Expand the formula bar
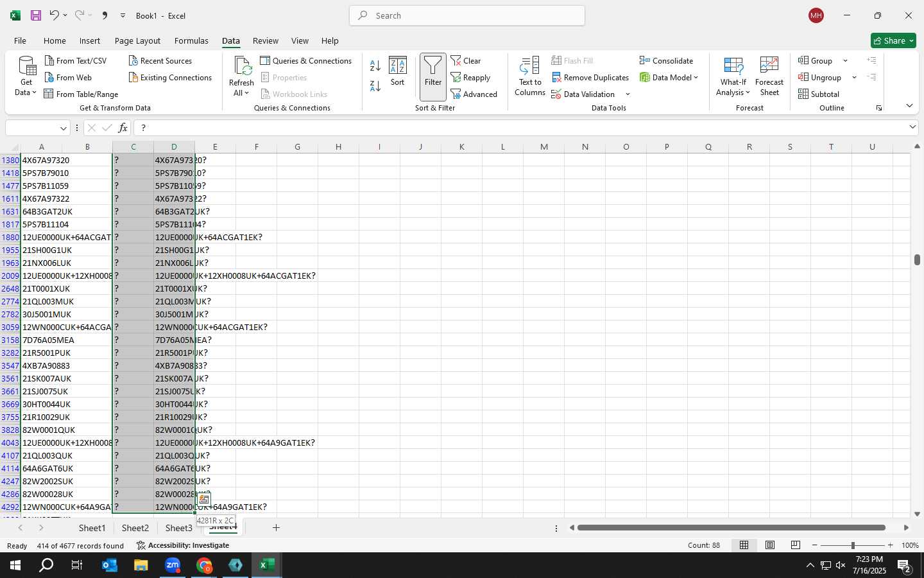Image resolution: width=924 pixels, height=578 pixels. 912,127
